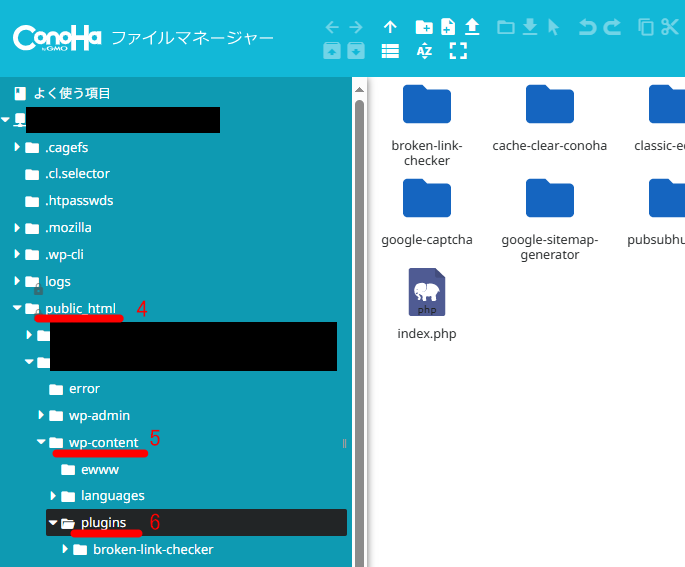Expand the logs tree node arrow

point(17,281)
